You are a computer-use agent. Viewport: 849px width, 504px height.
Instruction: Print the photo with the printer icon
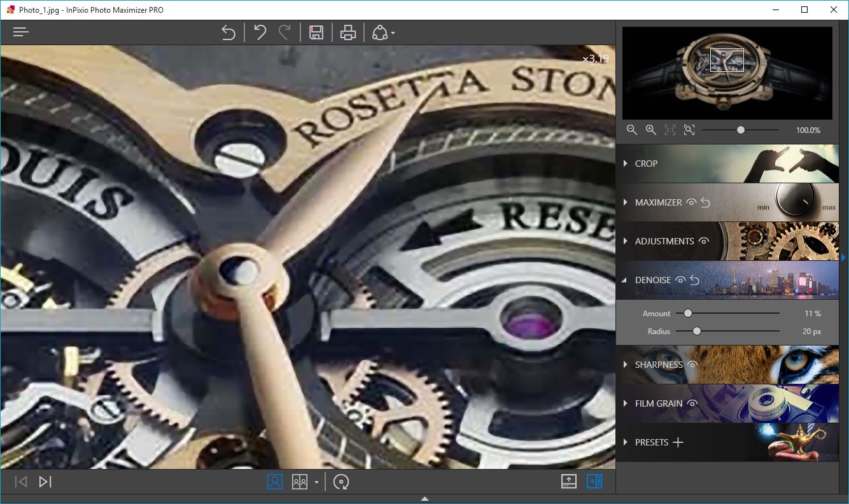pos(347,32)
